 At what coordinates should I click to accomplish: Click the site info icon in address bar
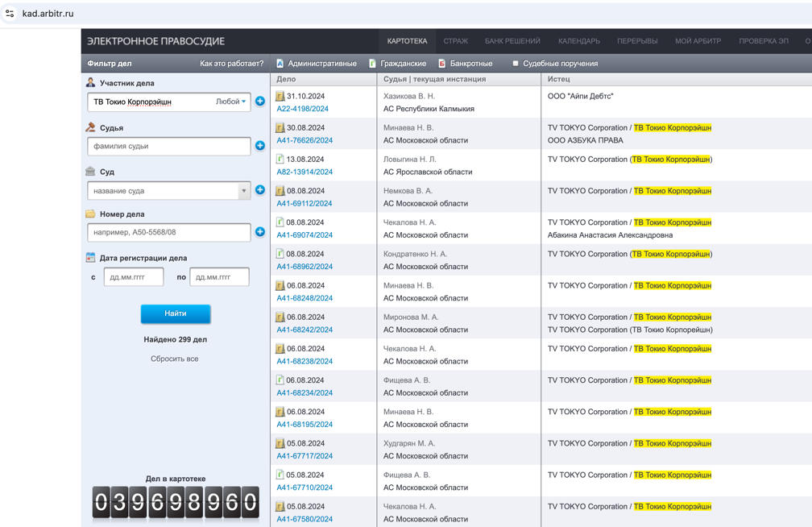(10, 14)
